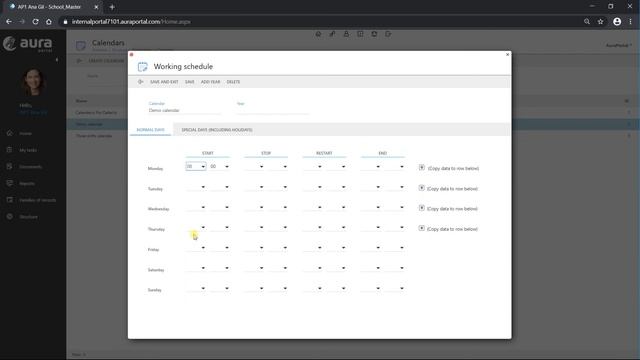This screenshot has height=360, width=640.
Task: Click the browser reload button
Action: click(36, 22)
